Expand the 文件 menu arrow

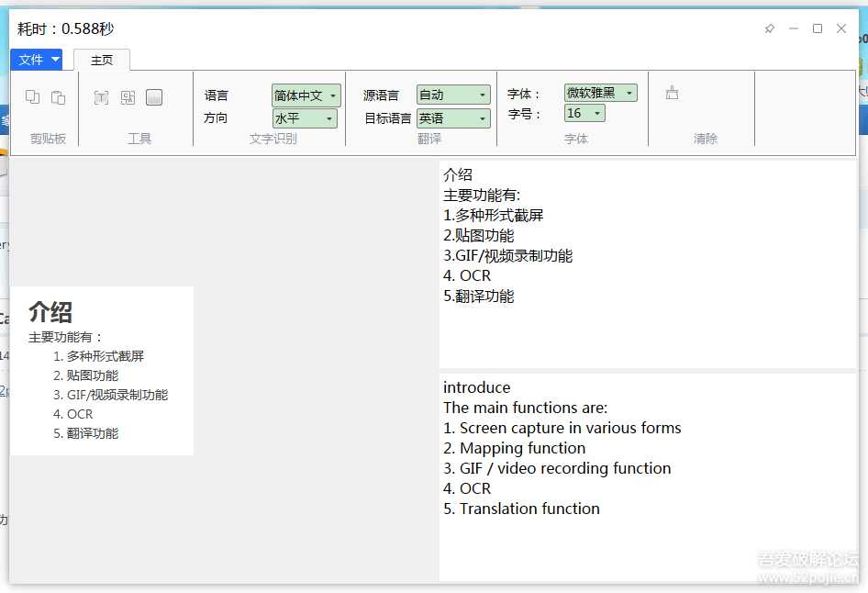pos(53,59)
